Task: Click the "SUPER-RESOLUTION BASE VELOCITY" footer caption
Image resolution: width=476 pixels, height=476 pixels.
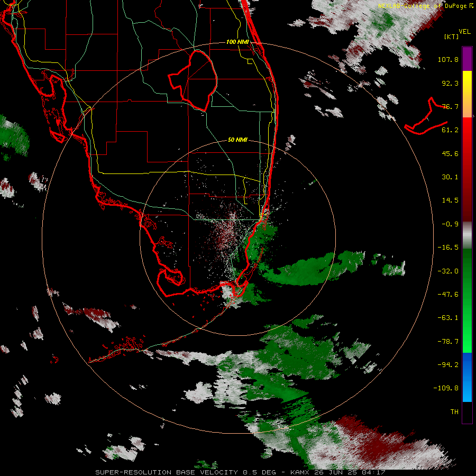Action: (167, 472)
